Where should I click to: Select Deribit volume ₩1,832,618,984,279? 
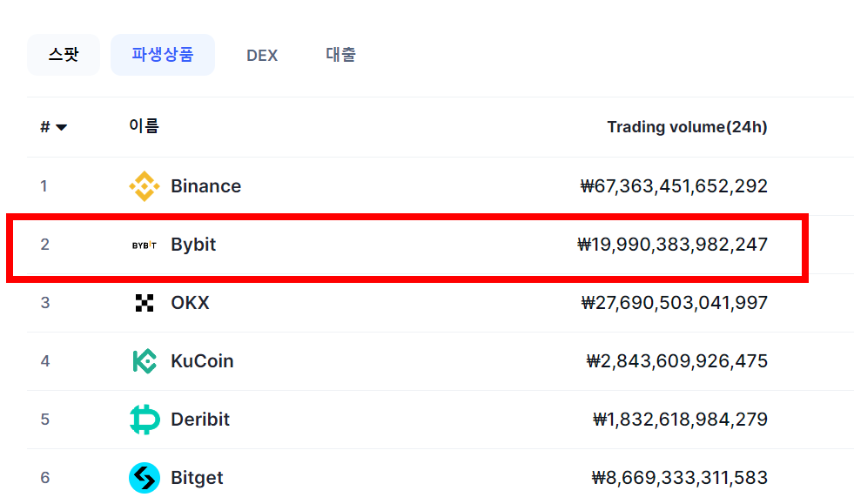(680, 420)
